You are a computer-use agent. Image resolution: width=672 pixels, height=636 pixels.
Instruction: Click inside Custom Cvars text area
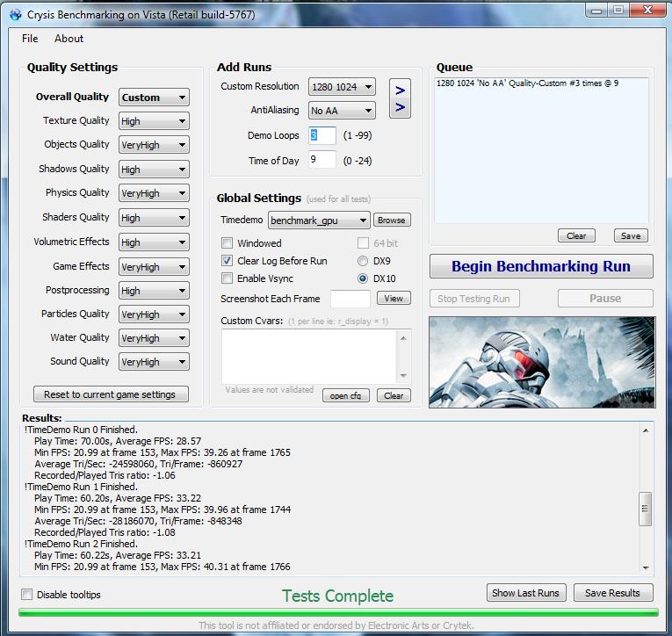309,357
